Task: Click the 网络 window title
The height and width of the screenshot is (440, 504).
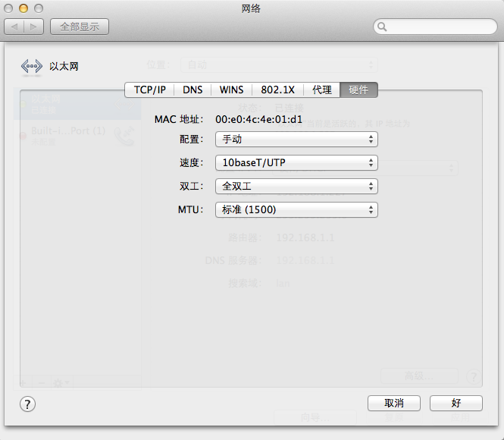Action: pyautogui.click(x=251, y=8)
